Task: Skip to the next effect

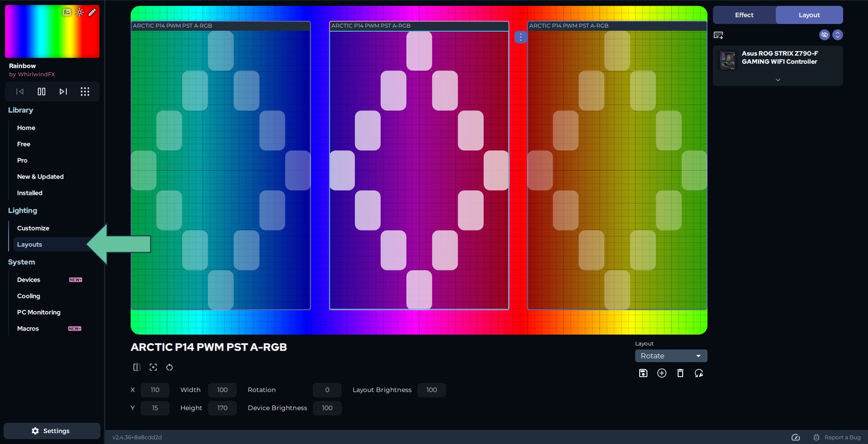Action: [63, 92]
